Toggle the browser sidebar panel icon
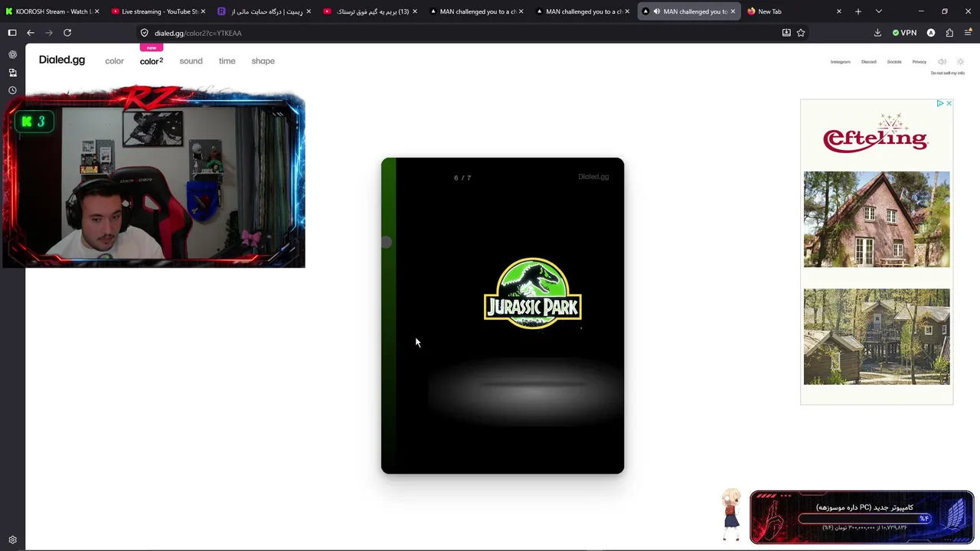This screenshot has width=980, height=551. tap(12, 33)
